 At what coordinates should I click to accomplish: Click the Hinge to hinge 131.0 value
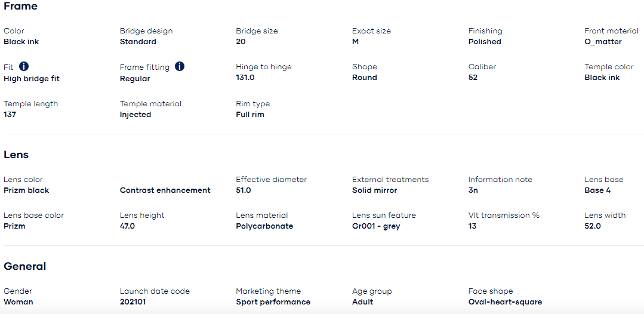click(245, 77)
